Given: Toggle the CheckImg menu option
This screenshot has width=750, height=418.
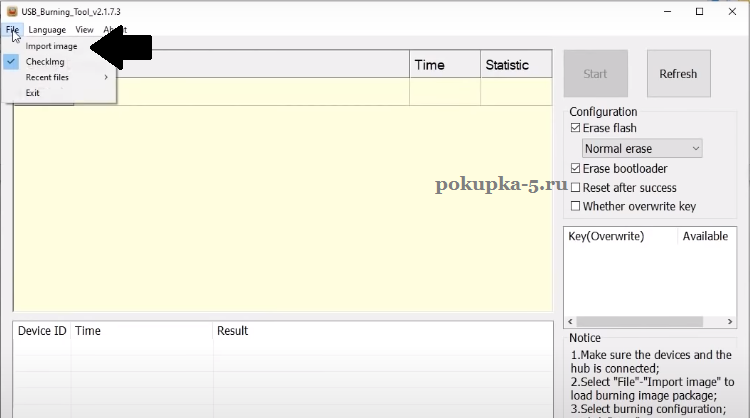Looking at the screenshot, I should click(x=45, y=62).
